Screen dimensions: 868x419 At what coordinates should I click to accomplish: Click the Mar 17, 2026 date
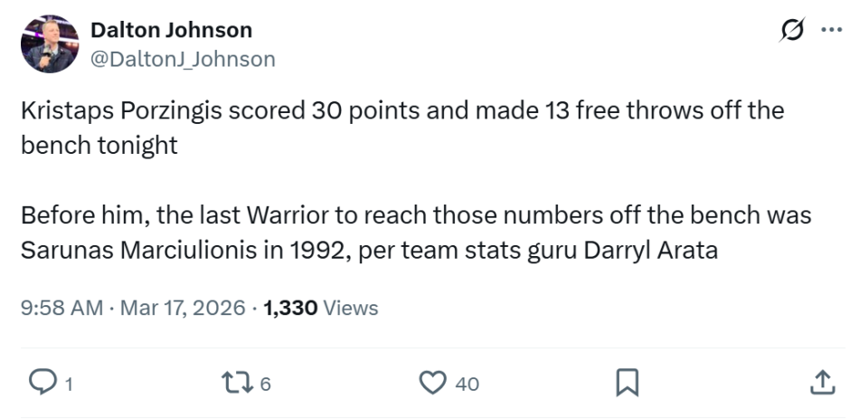coord(184,308)
